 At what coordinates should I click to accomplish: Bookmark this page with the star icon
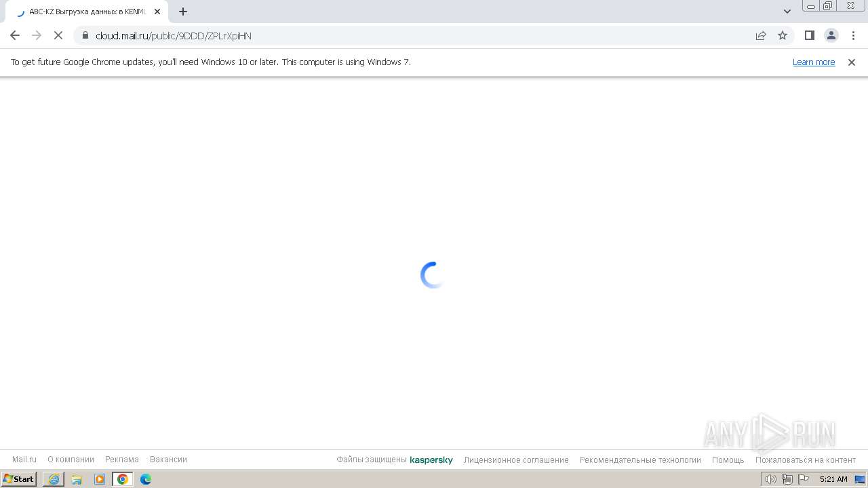(x=783, y=35)
